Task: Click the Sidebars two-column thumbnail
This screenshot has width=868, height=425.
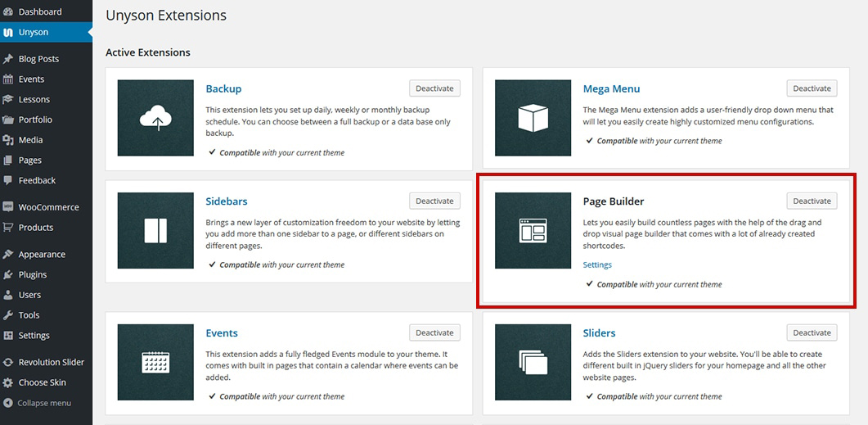Action: 155,230
